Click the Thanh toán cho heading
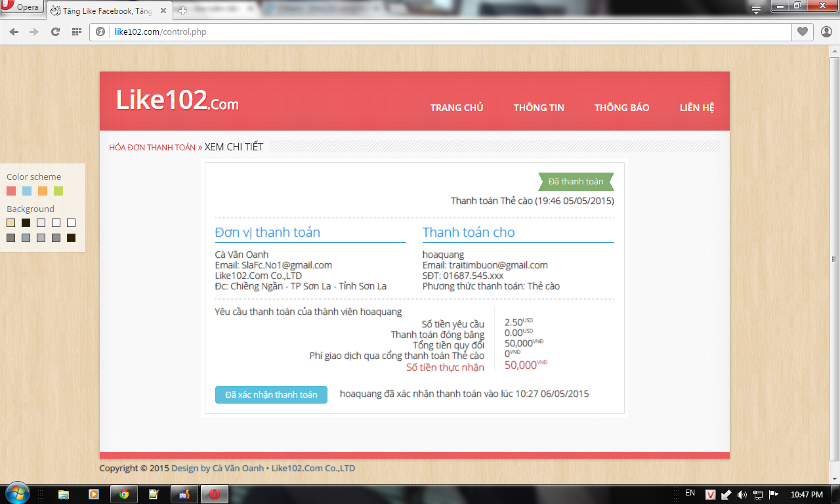Image resolution: width=840 pixels, height=504 pixels. pyautogui.click(x=469, y=232)
